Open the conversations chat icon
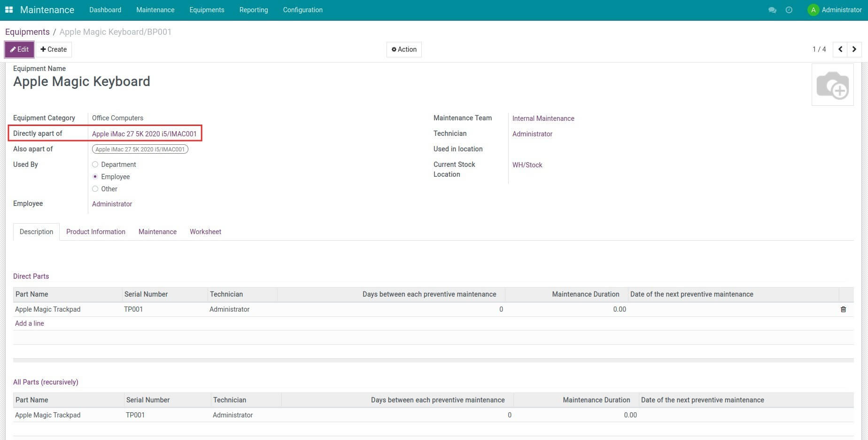 [772, 10]
